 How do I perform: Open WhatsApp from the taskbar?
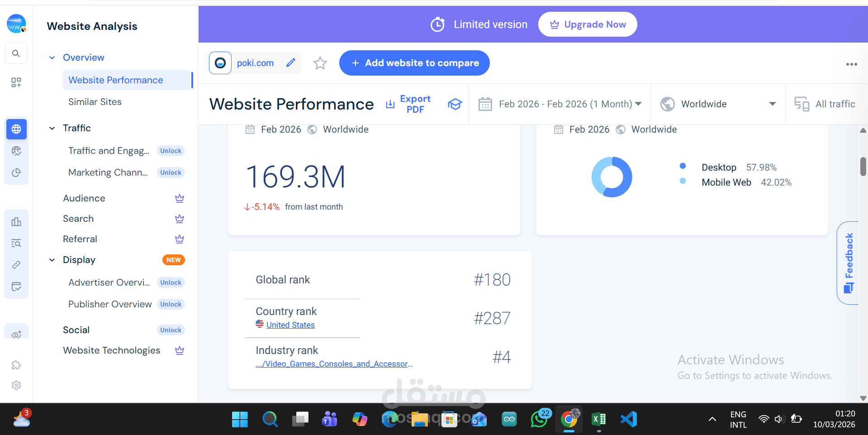(x=539, y=419)
